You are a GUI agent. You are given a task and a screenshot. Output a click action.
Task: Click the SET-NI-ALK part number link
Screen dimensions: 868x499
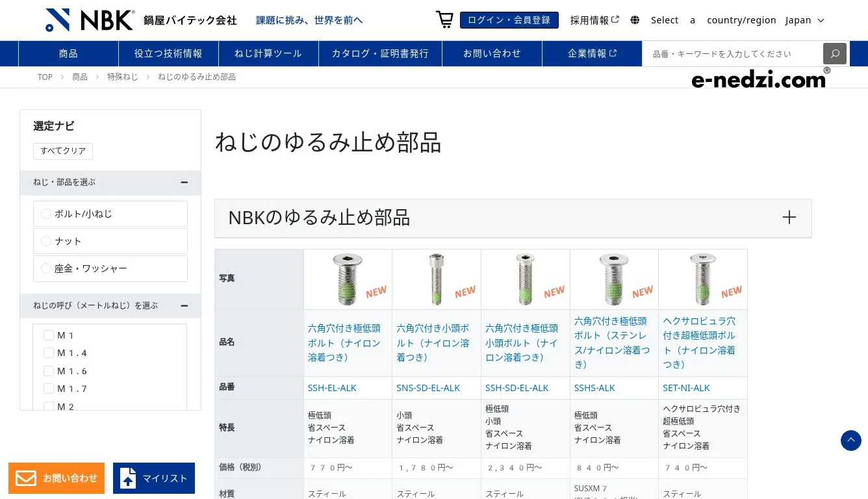coord(686,388)
